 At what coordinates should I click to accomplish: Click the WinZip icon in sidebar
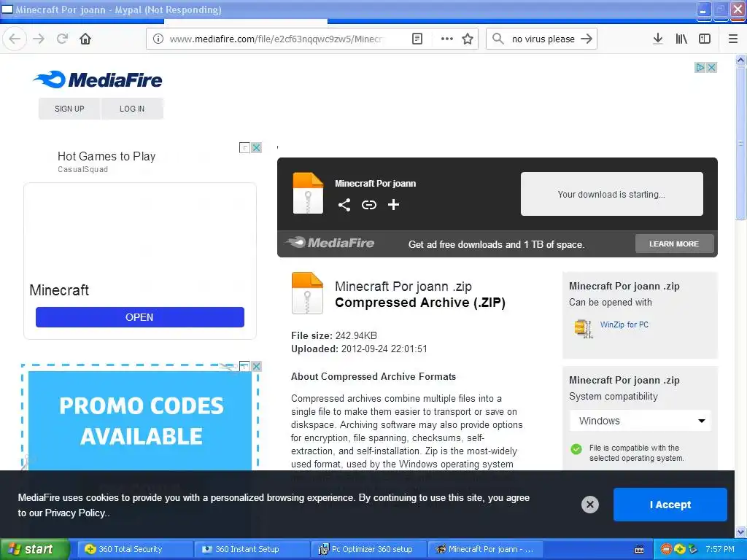(x=583, y=328)
